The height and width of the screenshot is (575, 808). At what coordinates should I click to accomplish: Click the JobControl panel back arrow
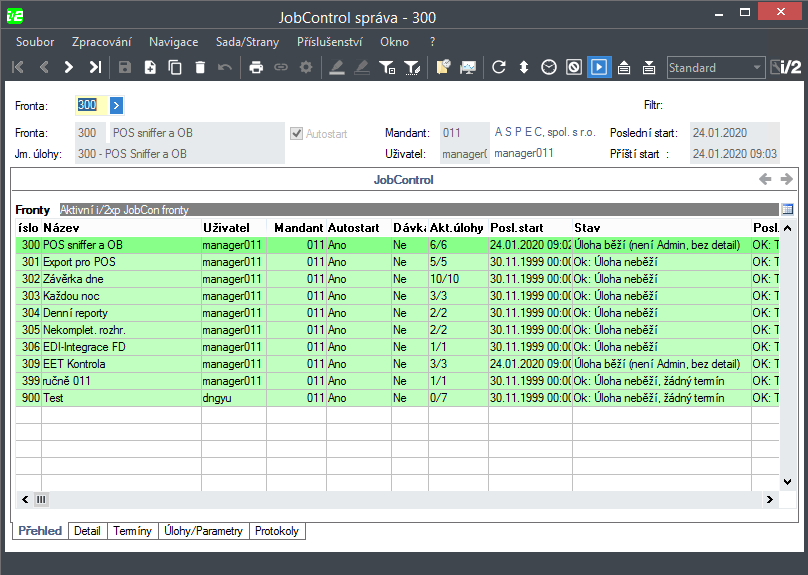pyautogui.click(x=765, y=179)
